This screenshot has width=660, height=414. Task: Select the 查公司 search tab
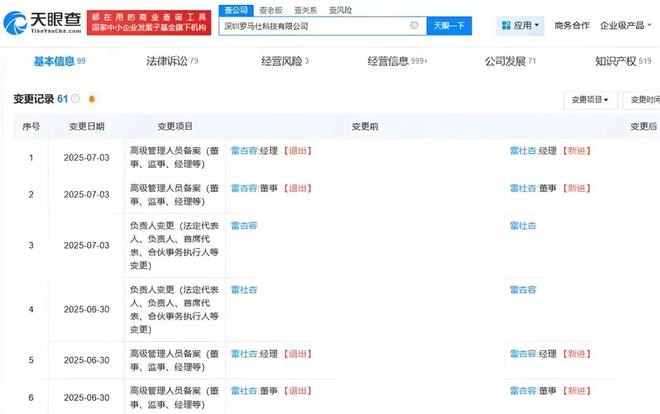pos(236,10)
